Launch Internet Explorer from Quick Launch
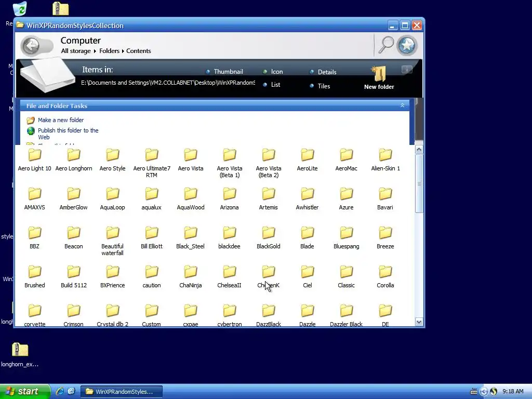This screenshot has height=399, width=532. click(x=60, y=391)
